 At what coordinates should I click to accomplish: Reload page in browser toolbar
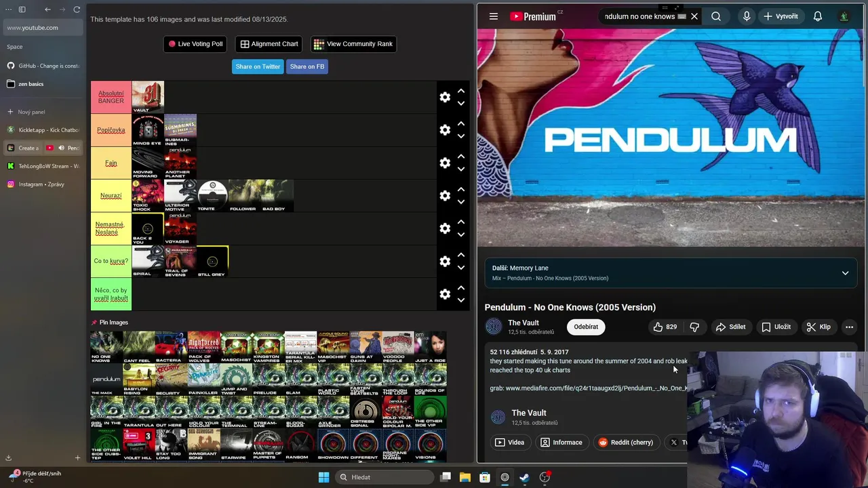[77, 9]
